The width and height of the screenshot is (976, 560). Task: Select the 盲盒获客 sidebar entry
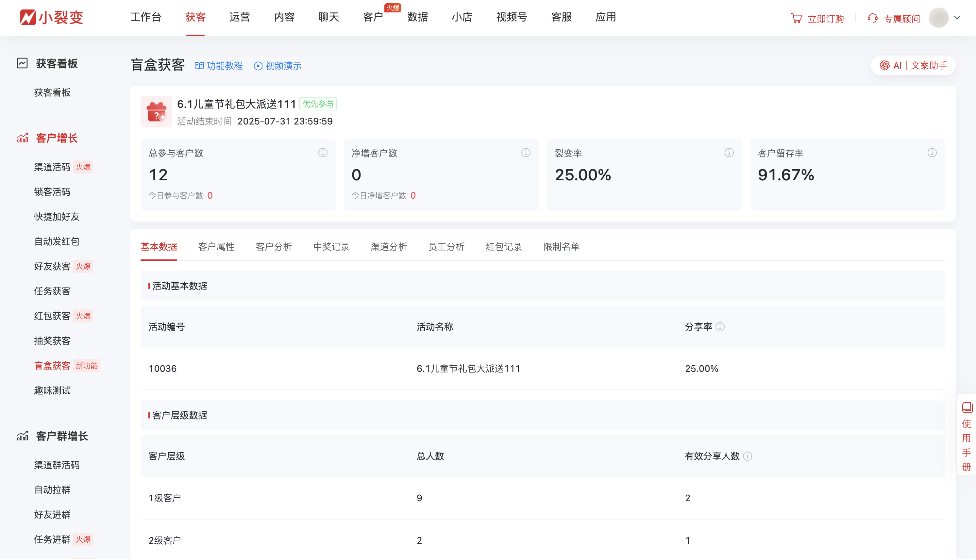[x=52, y=366]
